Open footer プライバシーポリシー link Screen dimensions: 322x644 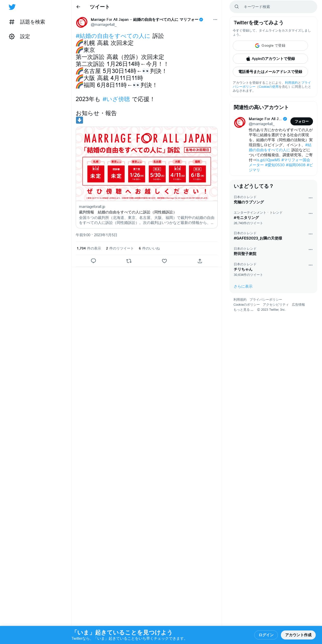tap(266, 300)
